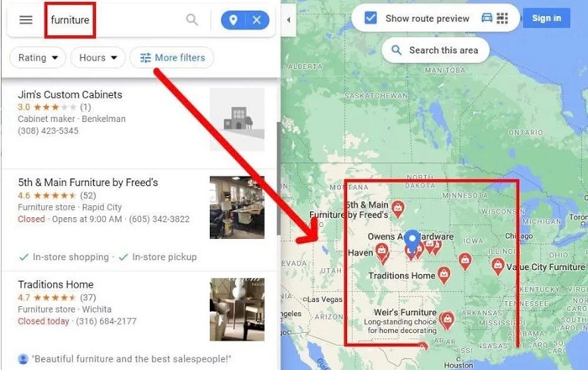Open the Rating filter dropdown
The height and width of the screenshot is (370, 588).
(38, 58)
